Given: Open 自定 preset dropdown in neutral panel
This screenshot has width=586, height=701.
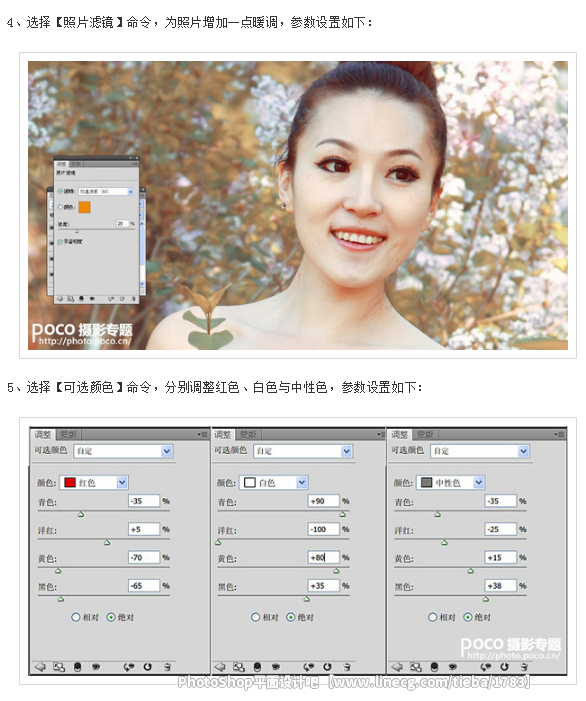Looking at the screenshot, I should pyautogui.click(x=480, y=451).
